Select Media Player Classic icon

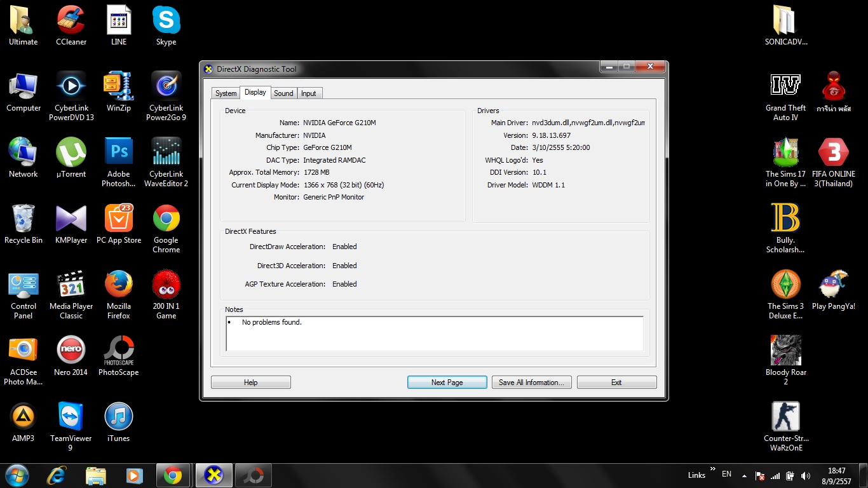[71, 295]
